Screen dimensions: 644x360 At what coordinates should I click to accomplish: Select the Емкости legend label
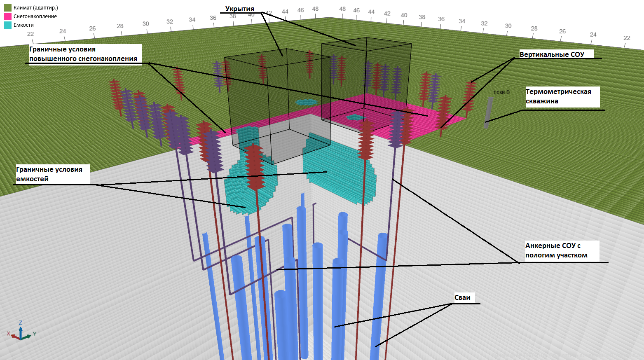pos(23,25)
